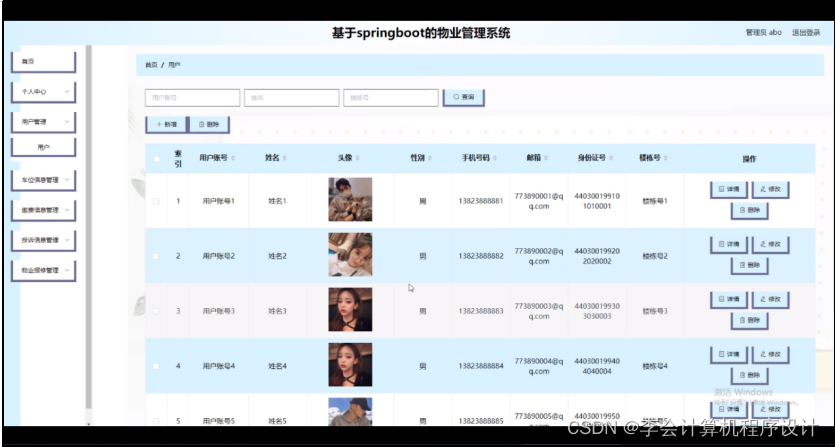This screenshot has height=447, width=835.
Task: Open 详情 for 用户账号1 row
Action: coord(728,190)
